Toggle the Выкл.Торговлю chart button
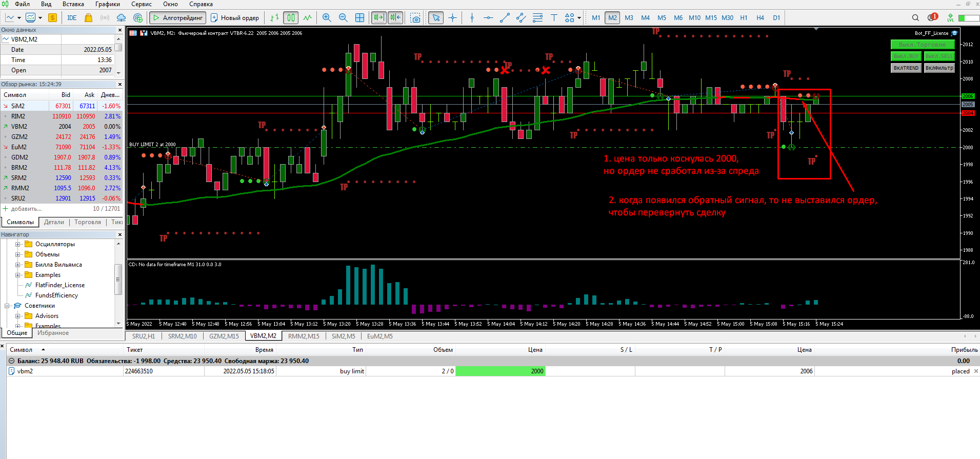The image size is (980, 459). (922, 45)
